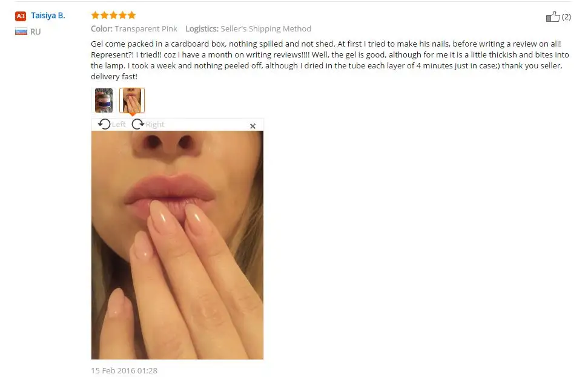Click the fifth orange rating star

(131, 15)
